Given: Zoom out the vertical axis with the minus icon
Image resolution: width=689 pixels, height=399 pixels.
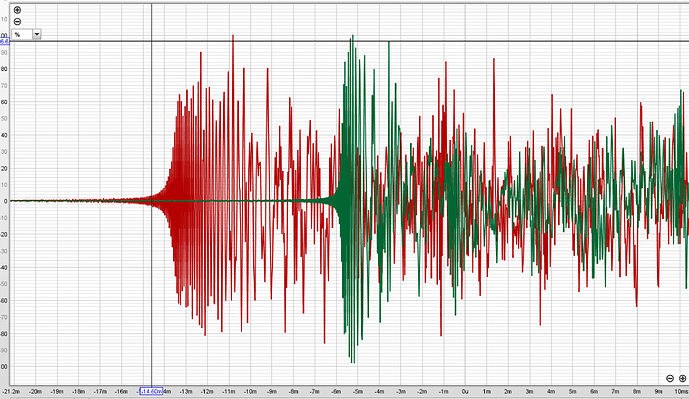Looking at the screenshot, I should pos(17,22).
